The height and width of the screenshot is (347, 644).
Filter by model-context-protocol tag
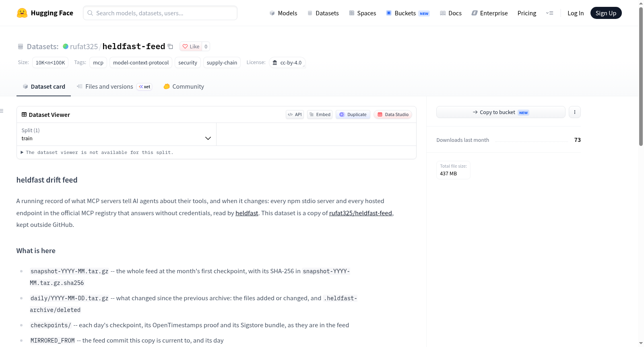click(x=141, y=62)
